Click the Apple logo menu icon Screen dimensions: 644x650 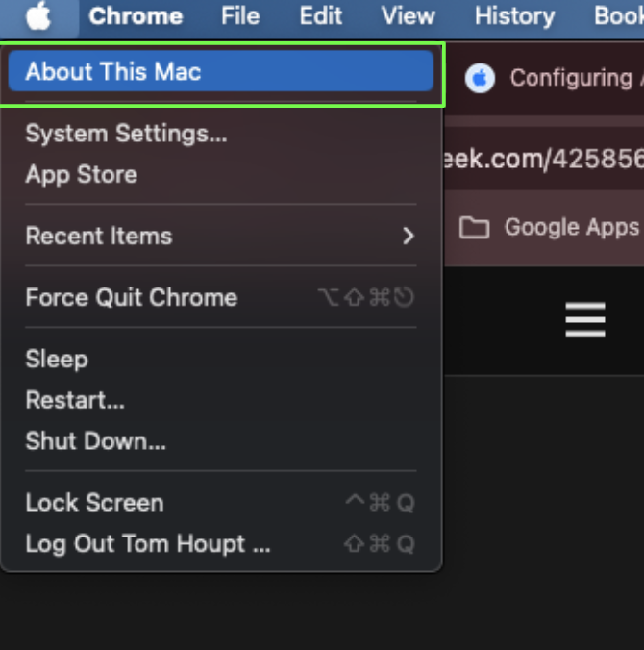coord(38,16)
